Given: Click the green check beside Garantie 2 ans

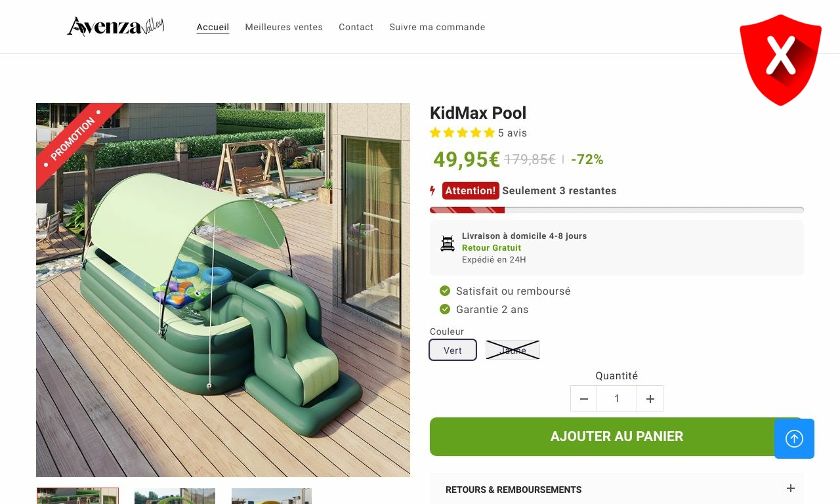Looking at the screenshot, I should point(445,309).
